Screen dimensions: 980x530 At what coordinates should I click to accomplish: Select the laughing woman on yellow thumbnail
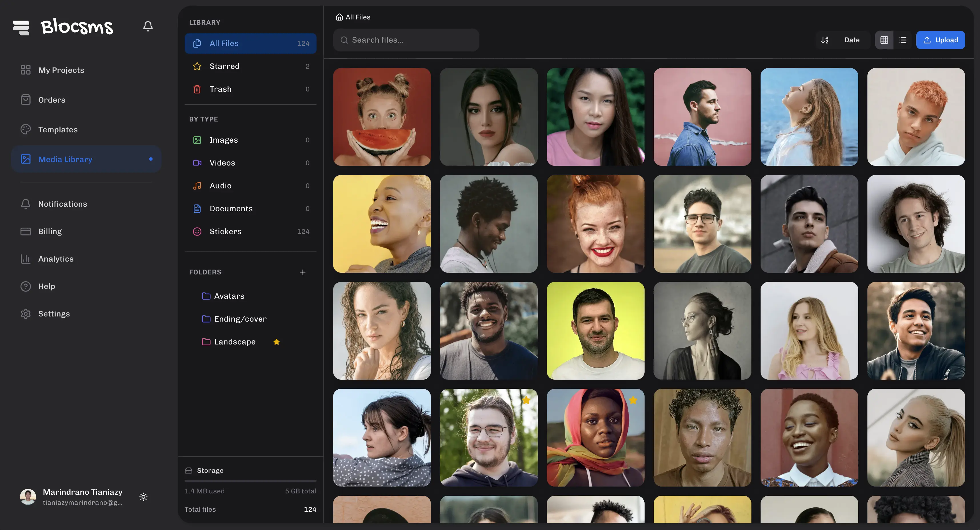tap(382, 224)
